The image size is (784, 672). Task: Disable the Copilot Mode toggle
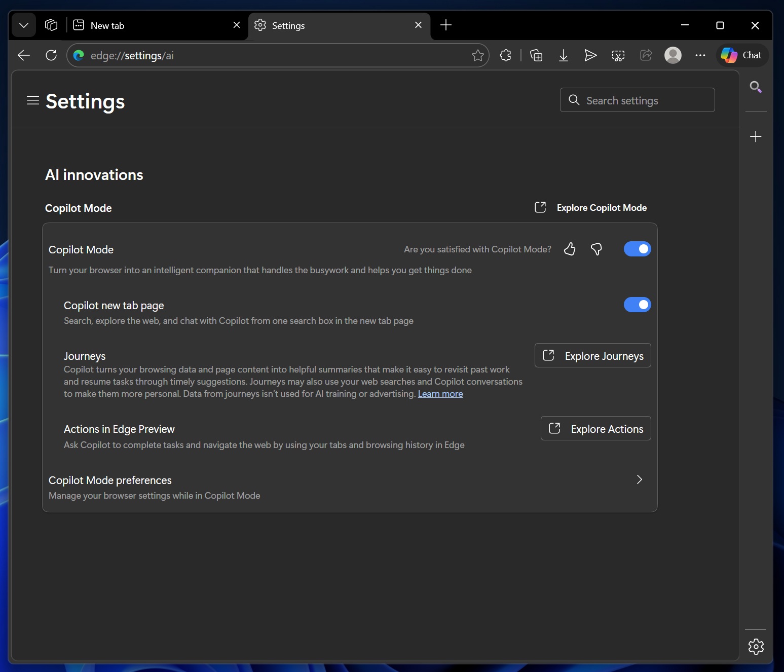(637, 249)
